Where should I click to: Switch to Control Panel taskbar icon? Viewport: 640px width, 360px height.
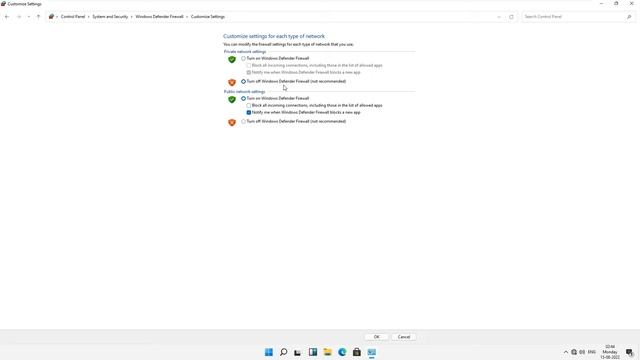click(x=371, y=352)
